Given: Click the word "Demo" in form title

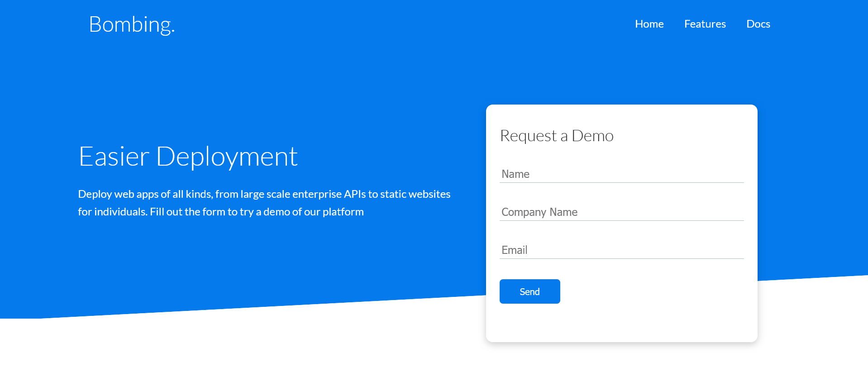Looking at the screenshot, I should click(592, 136).
